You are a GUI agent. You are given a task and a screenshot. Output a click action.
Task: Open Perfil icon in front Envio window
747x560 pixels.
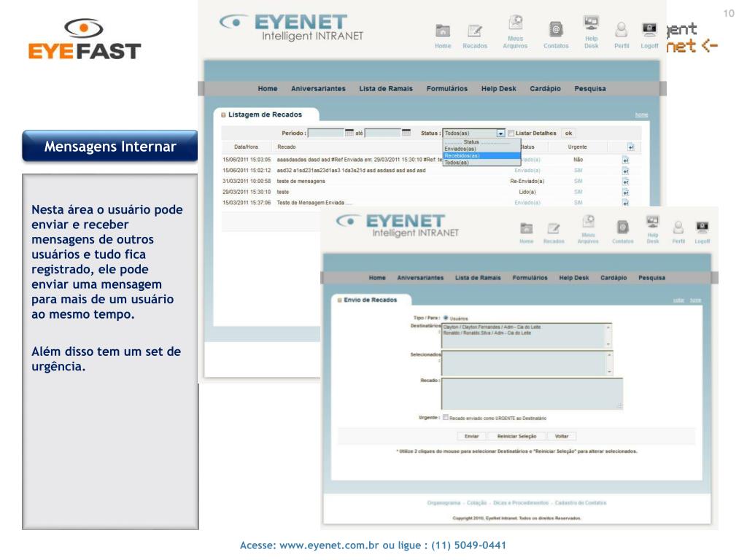(x=678, y=232)
